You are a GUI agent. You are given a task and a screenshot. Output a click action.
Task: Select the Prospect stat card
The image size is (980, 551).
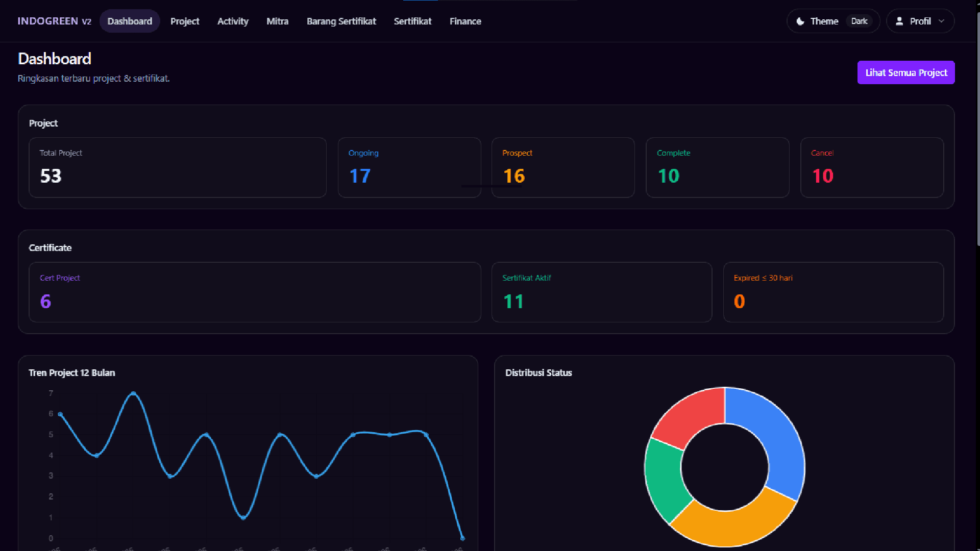point(563,167)
